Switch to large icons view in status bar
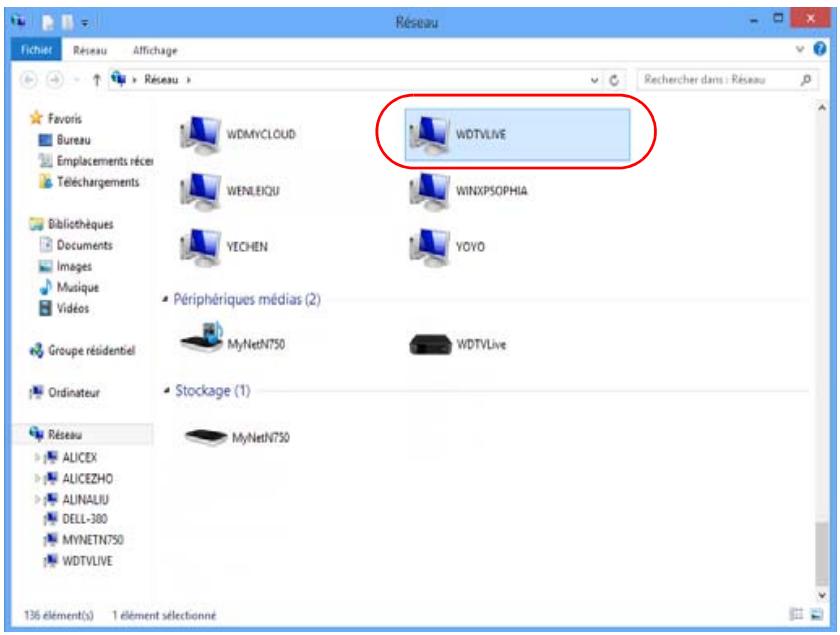 (816, 615)
